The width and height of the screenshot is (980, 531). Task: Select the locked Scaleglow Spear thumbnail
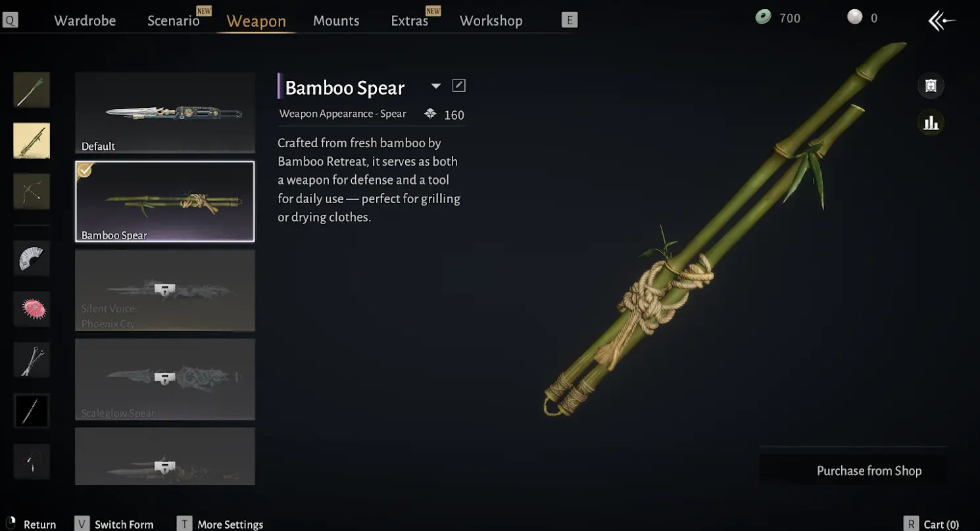tap(165, 379)
